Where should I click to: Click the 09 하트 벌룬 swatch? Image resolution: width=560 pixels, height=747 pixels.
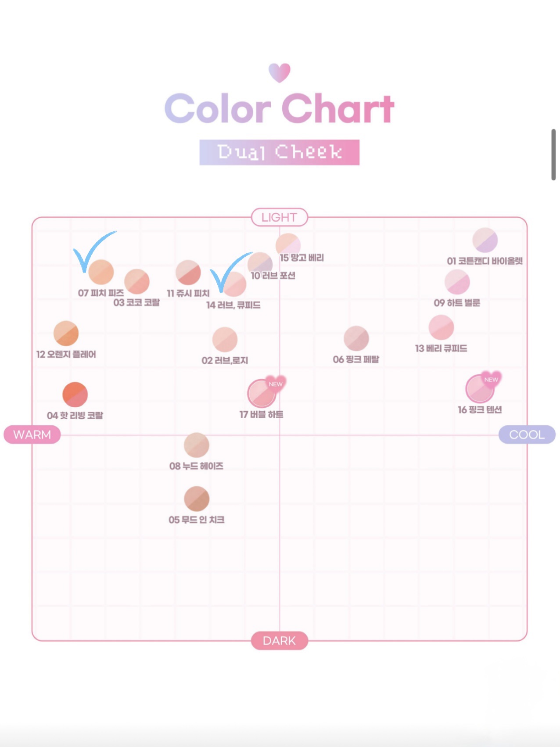click(457, 282)
